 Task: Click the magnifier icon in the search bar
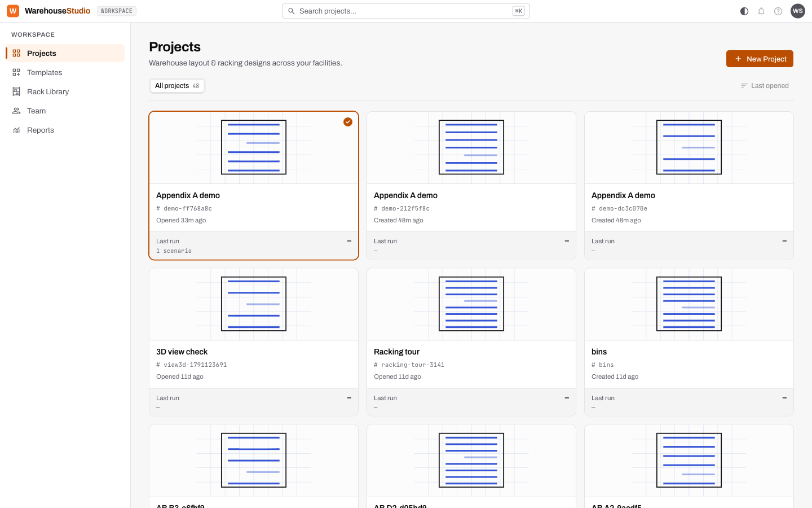click(292, 11)
